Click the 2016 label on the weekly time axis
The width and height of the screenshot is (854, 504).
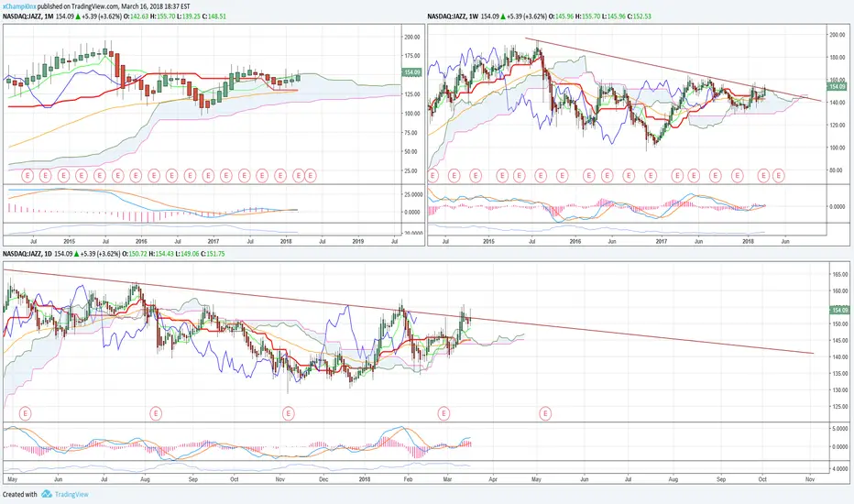[x=575, y=241]
